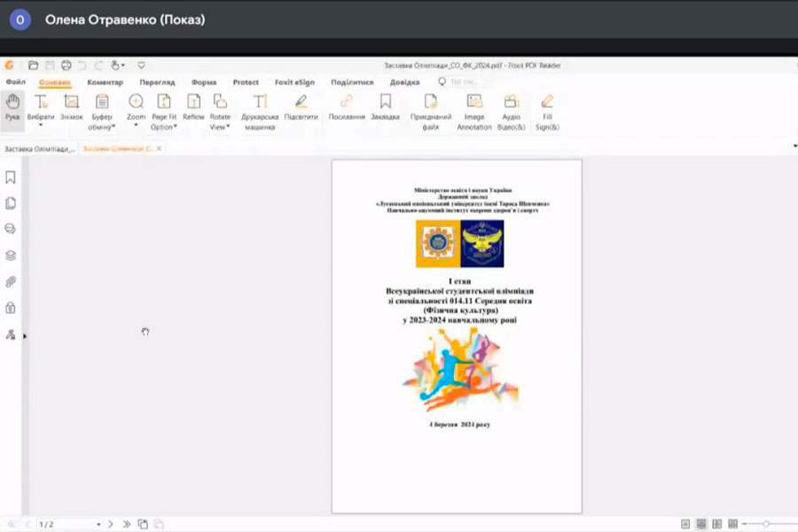The width and height of the screenshot is (798, 532).
Task: Open the Attachments paperclip panel
Action: tap(10, 282)
